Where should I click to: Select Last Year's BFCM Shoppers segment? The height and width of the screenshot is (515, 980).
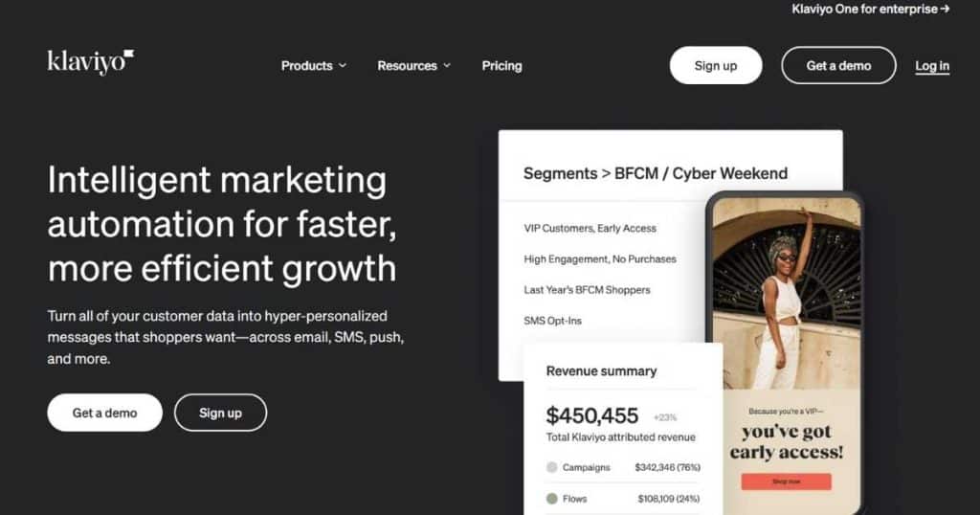(587, 289)
